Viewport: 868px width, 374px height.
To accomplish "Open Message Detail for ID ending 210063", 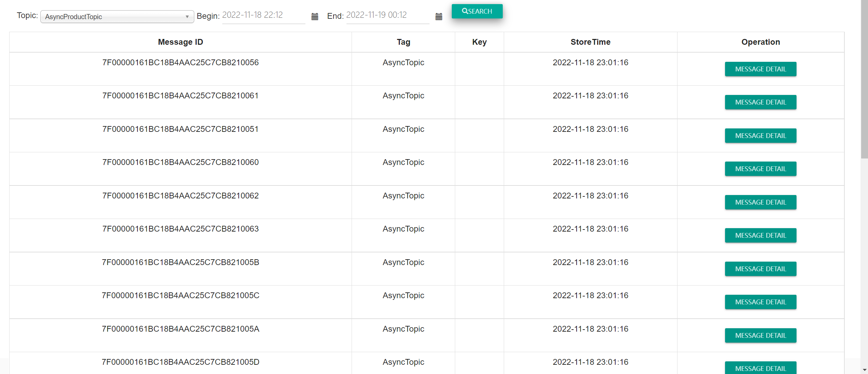I will 760,235.
